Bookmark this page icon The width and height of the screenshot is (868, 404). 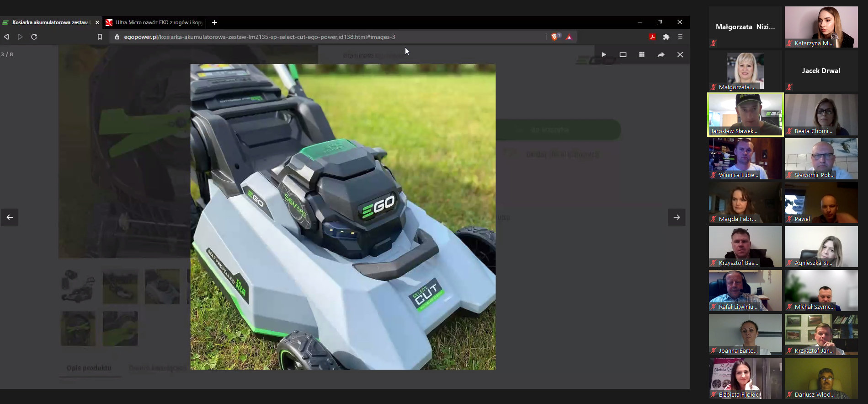pos(100,37)
